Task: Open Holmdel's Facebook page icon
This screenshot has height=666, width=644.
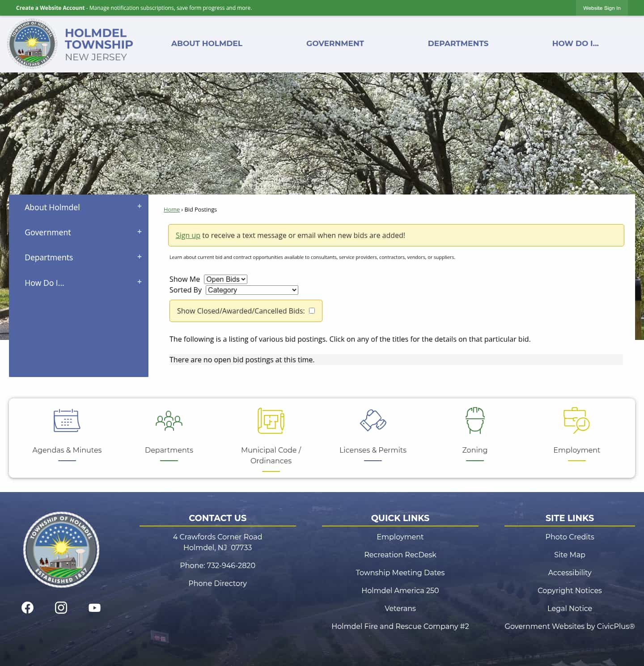Action: pyautogui.click(x=27, y=607)
